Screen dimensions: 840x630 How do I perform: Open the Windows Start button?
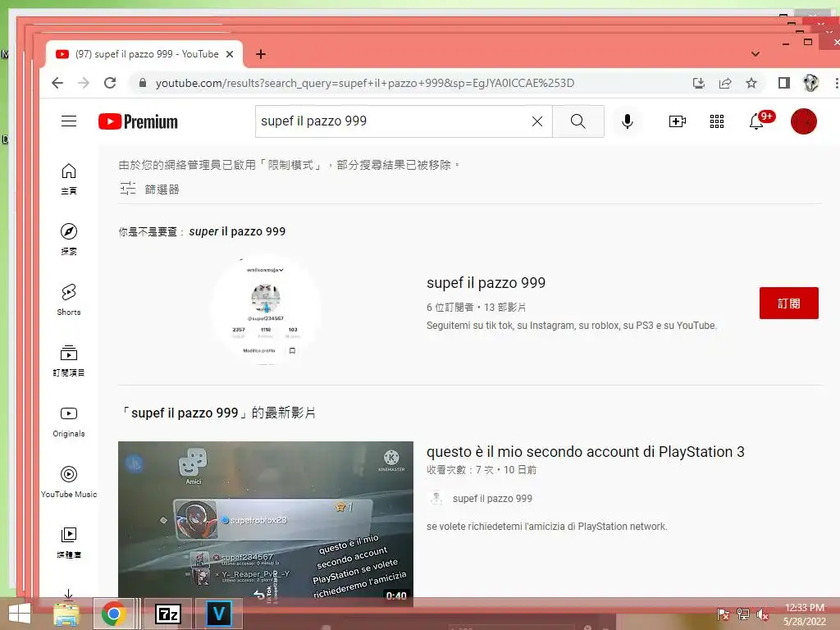[x=20, y=614]
